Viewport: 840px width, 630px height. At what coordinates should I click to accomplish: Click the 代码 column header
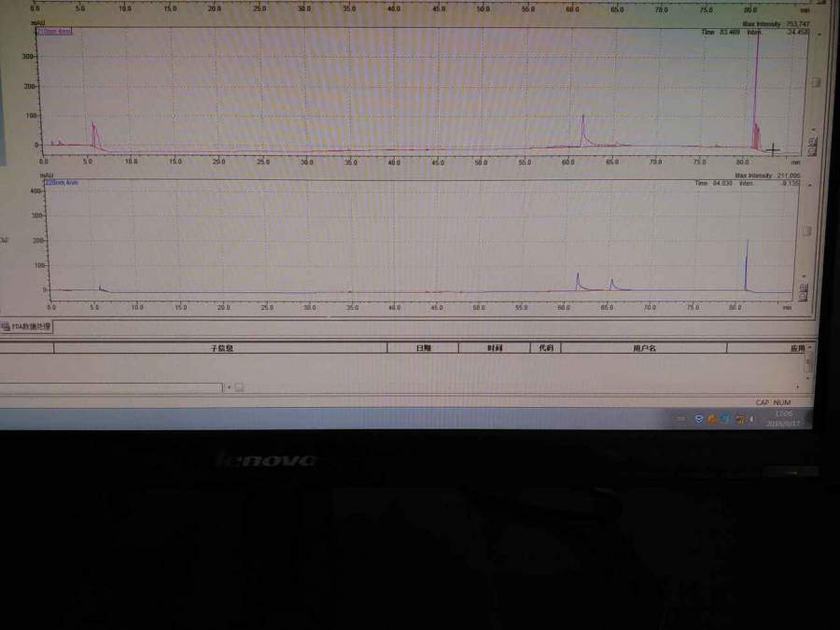pos(546,348)
